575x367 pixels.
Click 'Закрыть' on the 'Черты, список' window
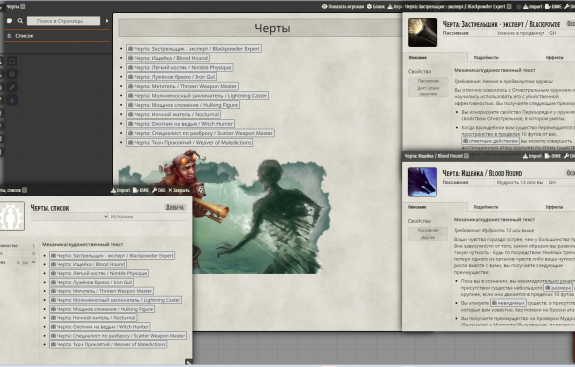(179, 190)
